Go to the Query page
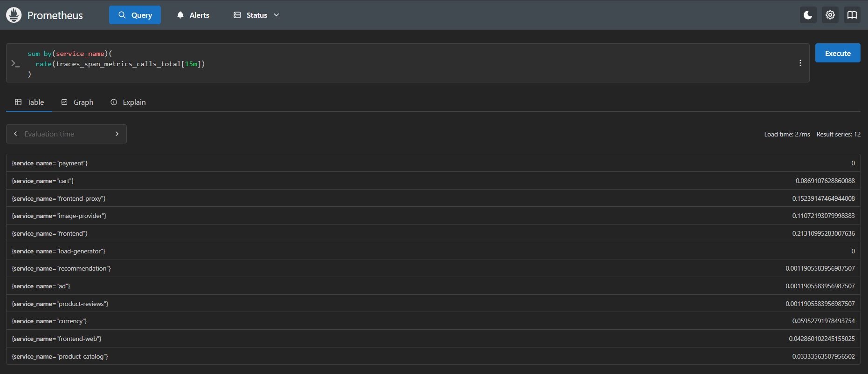868x374 pixels. (x=135, y=15)
